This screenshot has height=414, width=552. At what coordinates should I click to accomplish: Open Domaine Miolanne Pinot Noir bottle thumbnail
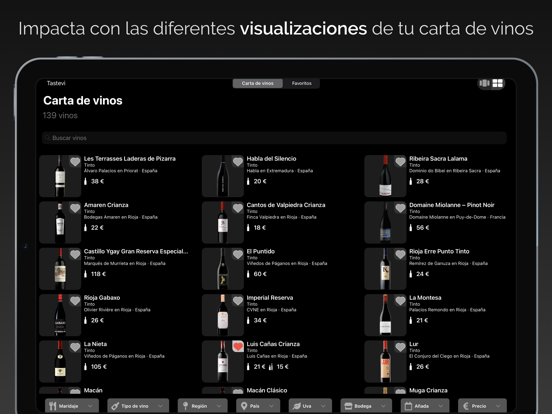click(385, 222)
